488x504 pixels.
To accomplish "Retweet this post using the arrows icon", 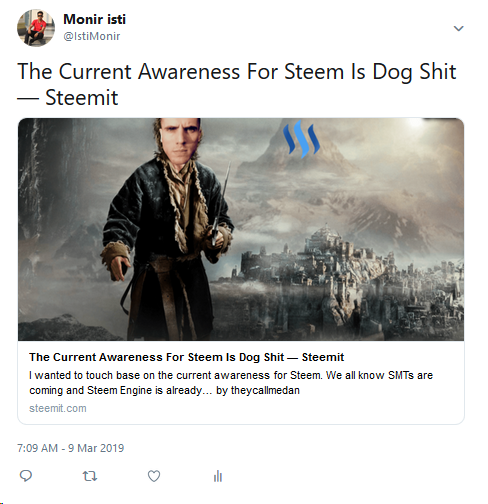I will point(90,476).
